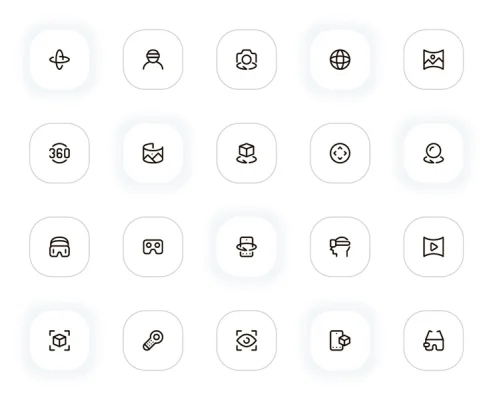Click the rotating 3D cube icon

click(246, 153)
